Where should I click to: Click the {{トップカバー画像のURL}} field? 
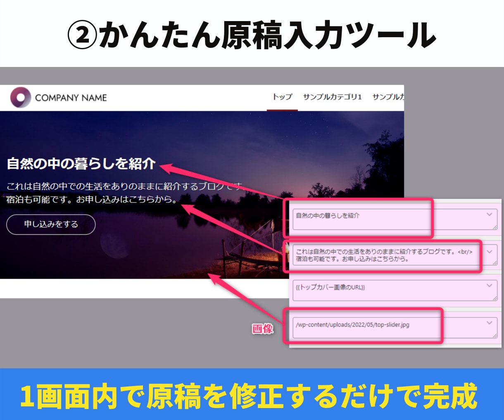(395, 290)
